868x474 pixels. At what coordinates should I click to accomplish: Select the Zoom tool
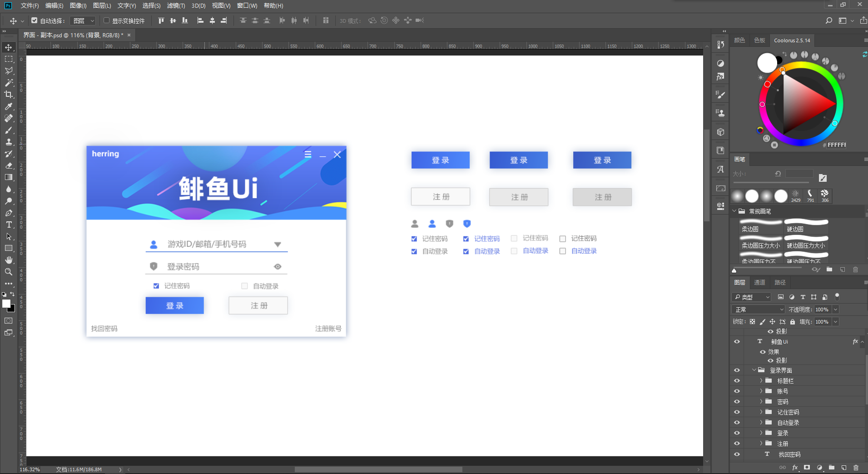tap(9, 272)
